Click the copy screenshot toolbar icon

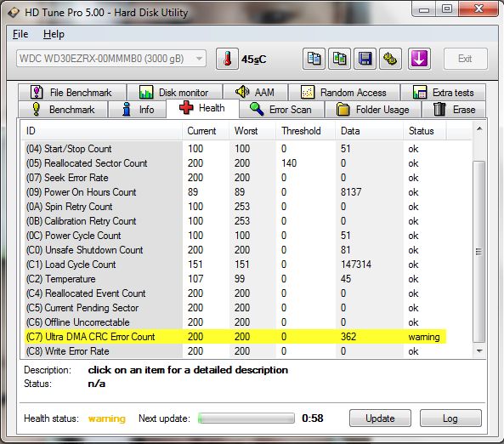(339, 59)
